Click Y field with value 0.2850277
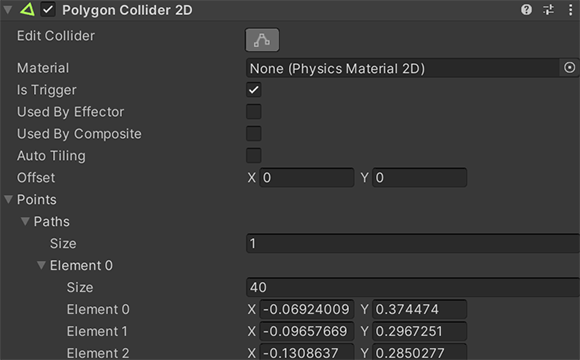580x360 pixels. tap(419, 353)
